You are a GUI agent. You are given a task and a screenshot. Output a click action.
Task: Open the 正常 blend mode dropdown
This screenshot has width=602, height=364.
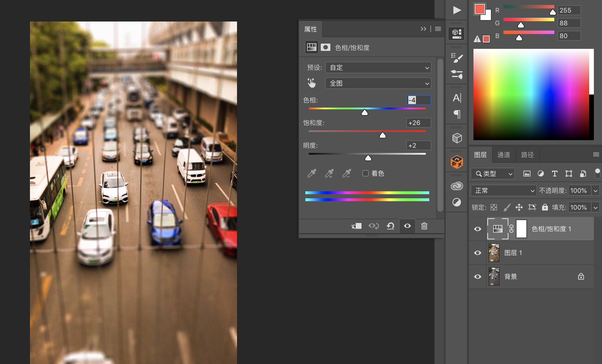[504, 191]
